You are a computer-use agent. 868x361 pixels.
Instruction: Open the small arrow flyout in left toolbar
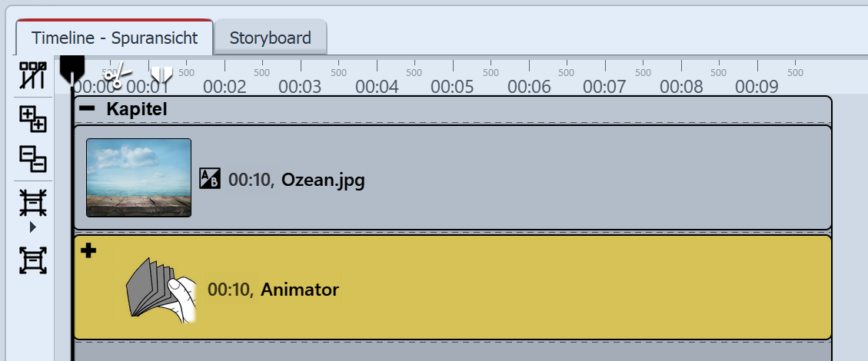point(33,227)
